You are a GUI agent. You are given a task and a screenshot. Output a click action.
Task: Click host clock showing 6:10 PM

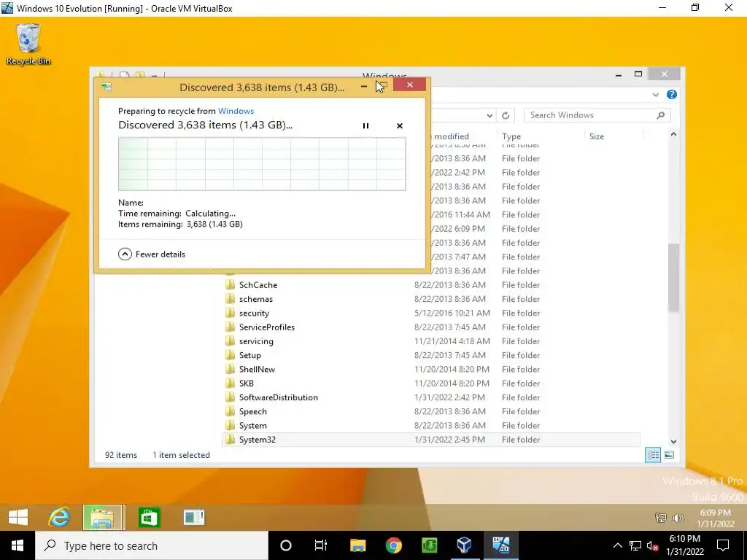685,545
